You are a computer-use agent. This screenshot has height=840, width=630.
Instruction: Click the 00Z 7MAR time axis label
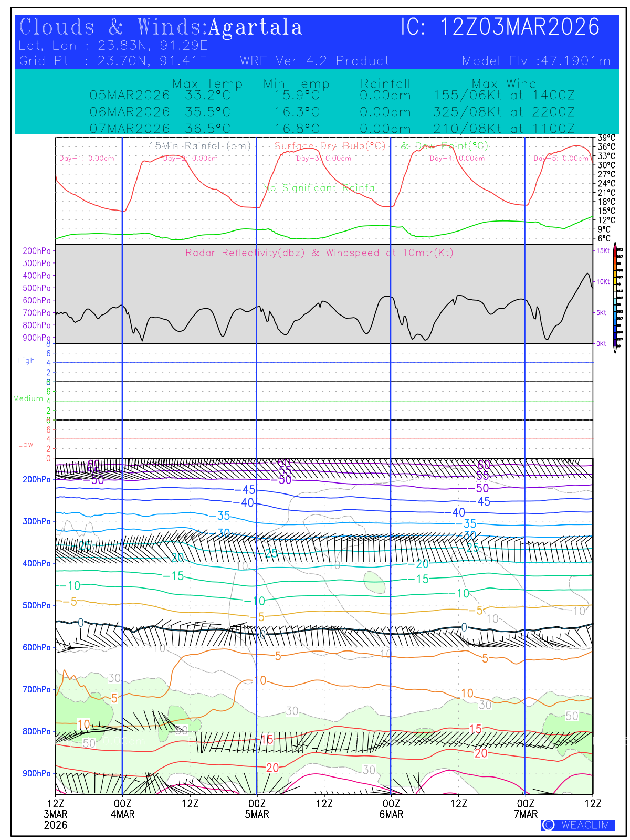pyautogui.click(x=526, y=808)
